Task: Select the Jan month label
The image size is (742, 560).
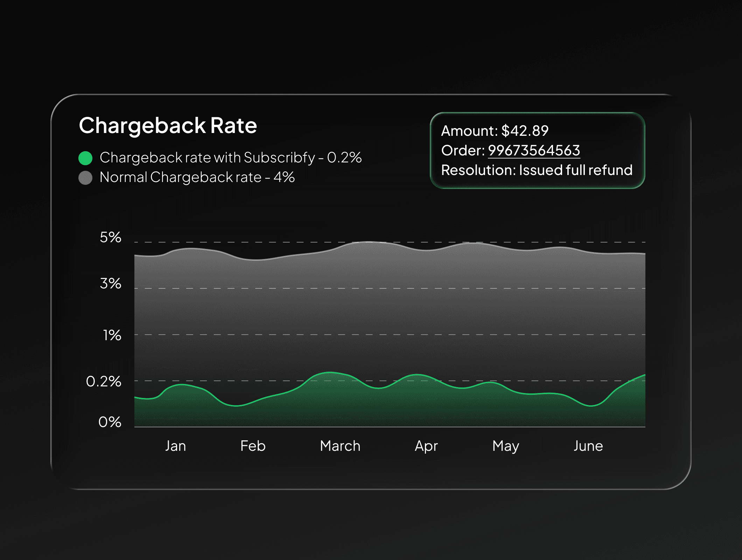Action: [175, 446]
